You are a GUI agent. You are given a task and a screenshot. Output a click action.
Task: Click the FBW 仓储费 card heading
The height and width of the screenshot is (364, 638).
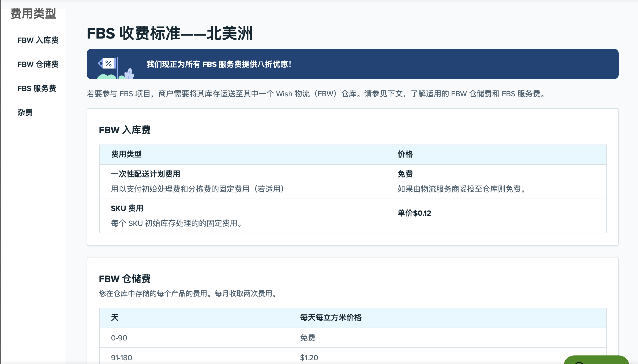click(x=125, y=279)
